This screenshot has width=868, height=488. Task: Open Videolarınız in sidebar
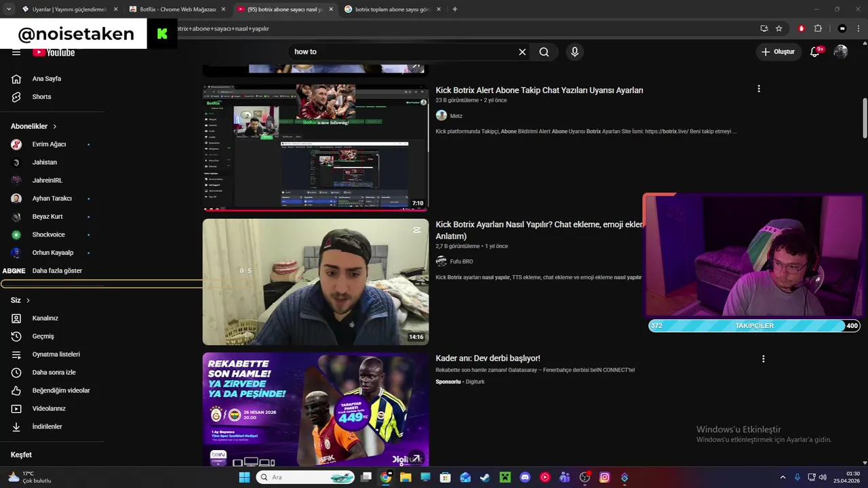[49, 409]
